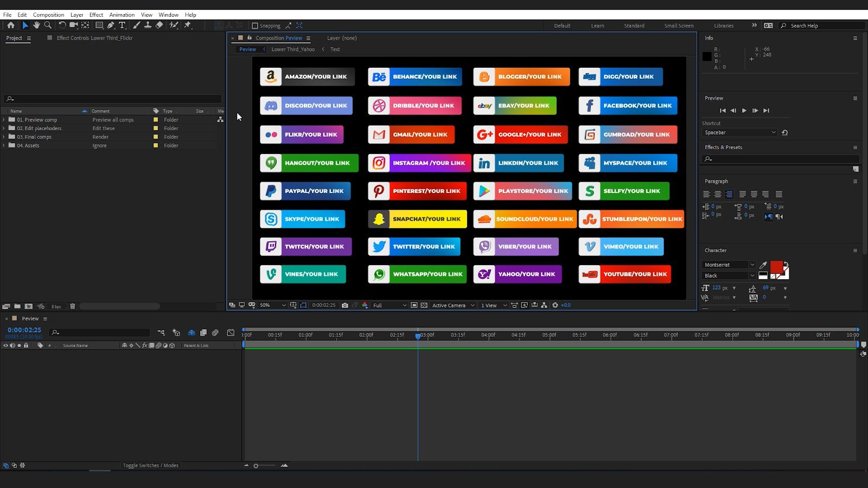Click the 8 bpc color depth button
868x488 pixels.
click(56, 307)
